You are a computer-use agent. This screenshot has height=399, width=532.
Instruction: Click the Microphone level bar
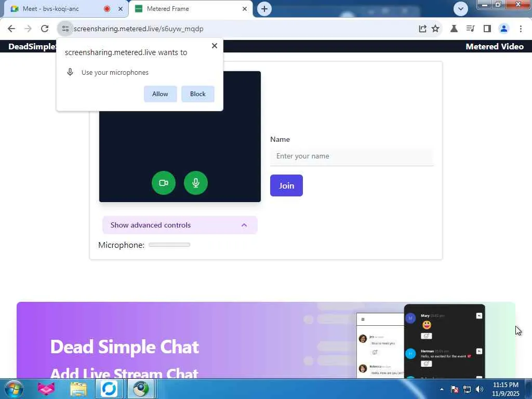pos(169,245)
